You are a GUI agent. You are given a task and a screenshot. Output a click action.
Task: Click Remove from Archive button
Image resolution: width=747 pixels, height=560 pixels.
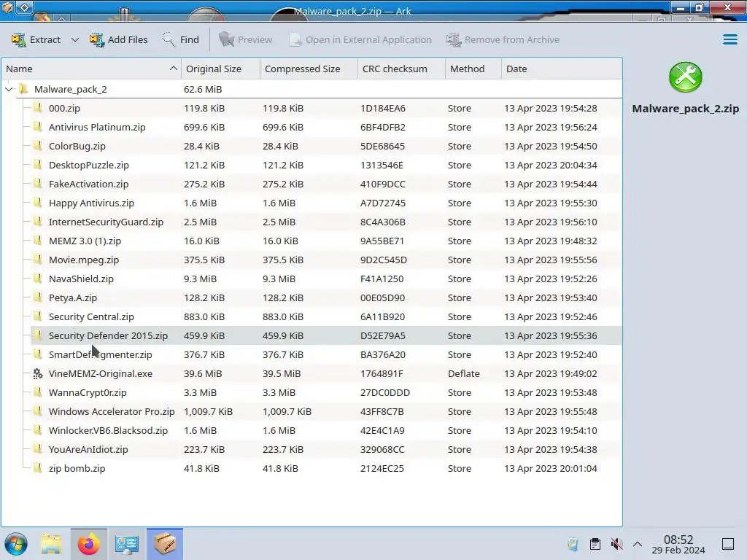click(503, 39)
